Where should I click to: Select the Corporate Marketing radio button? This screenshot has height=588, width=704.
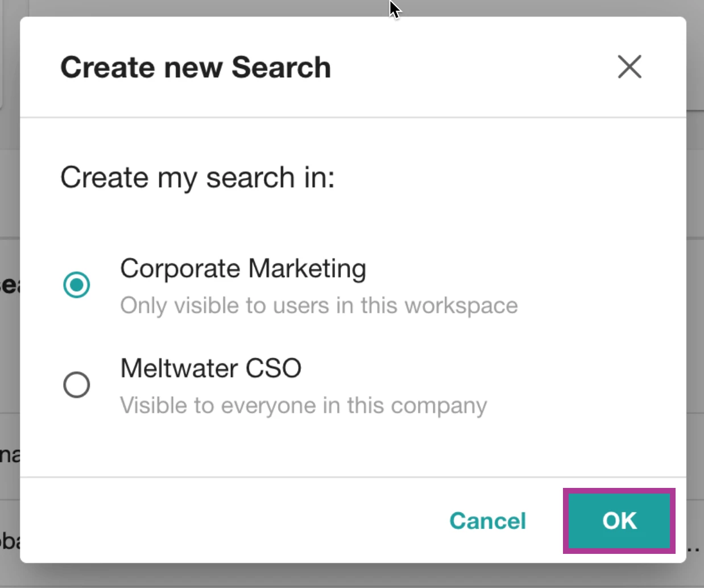click(x=77, y=285)
